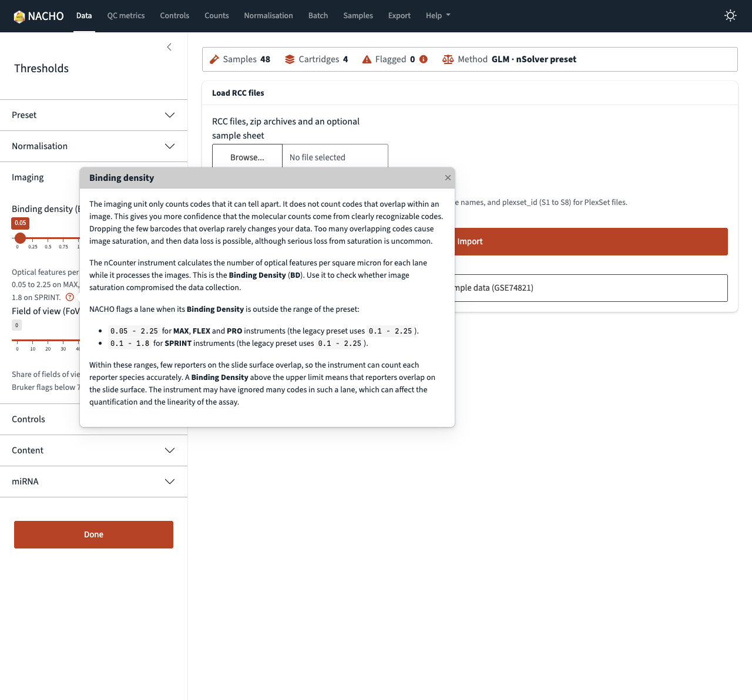Viewport: 752px width, 700px height.
Task: Click the NACHO logo icon
Action: [x=19, y=16]
